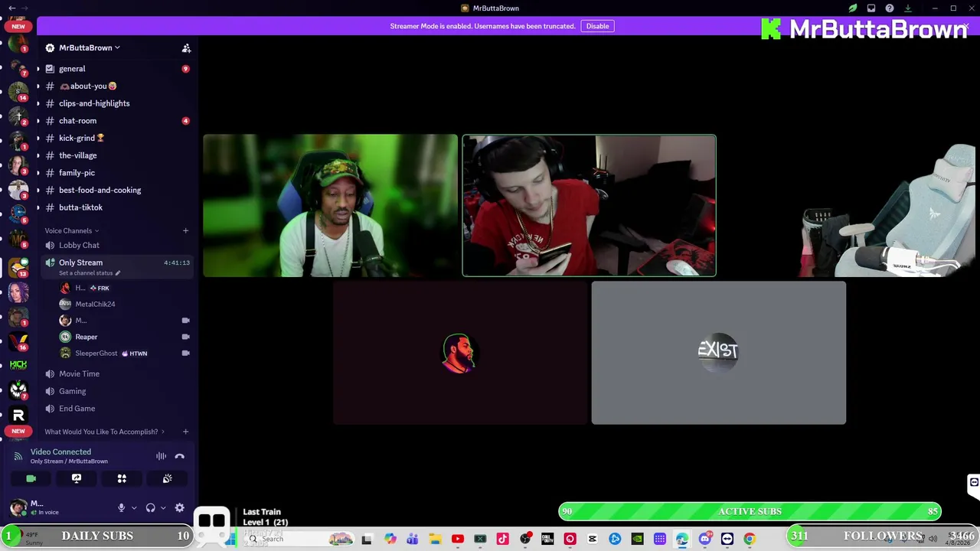Click the Followers goal bar
The image size is (980, 551).
pos(884,536)
